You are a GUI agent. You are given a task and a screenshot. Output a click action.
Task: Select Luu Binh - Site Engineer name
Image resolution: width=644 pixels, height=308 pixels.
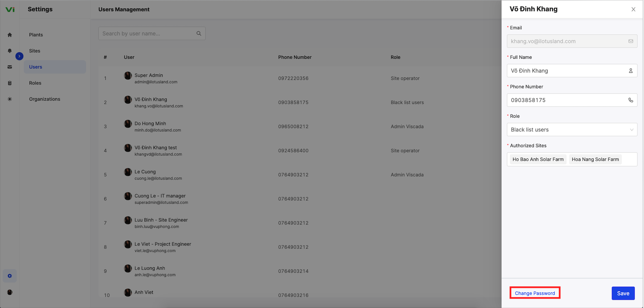pyautogui.click(x=161, y=220)
